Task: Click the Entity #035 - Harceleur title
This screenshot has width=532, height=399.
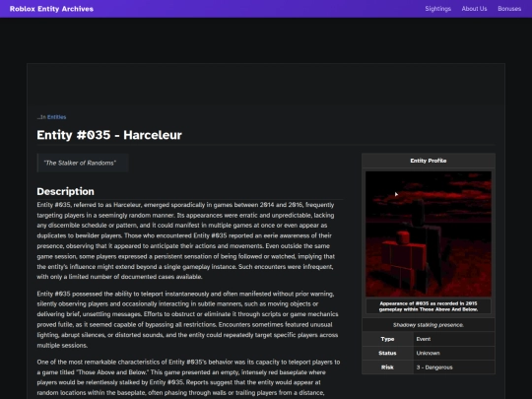Action: click(x=109, y=135)
